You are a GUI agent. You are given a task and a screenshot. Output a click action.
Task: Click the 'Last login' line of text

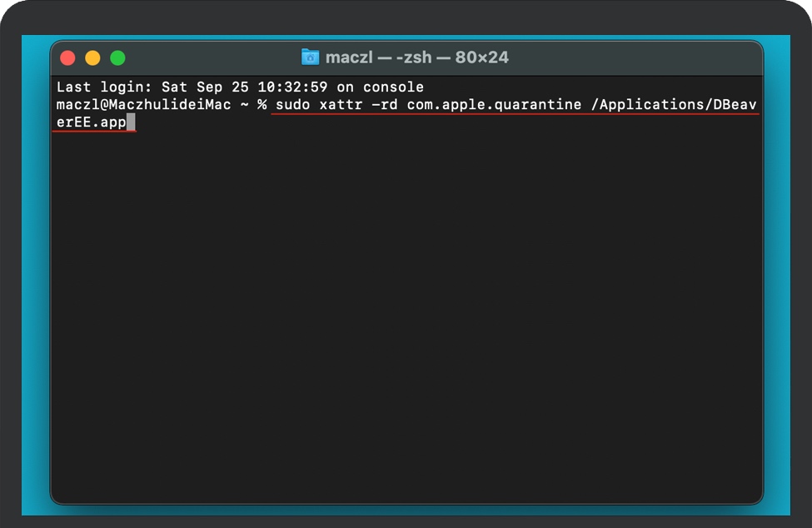pos(240,87)
